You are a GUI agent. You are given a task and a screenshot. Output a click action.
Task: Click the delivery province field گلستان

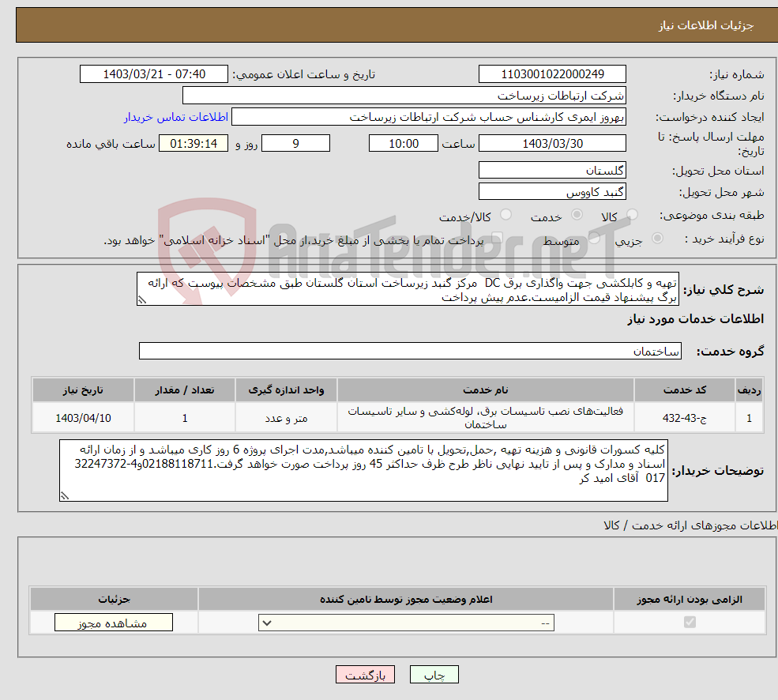(552, 171)
